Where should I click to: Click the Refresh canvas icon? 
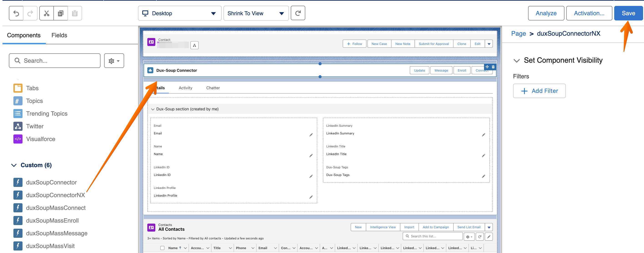(x=298, y=13)
